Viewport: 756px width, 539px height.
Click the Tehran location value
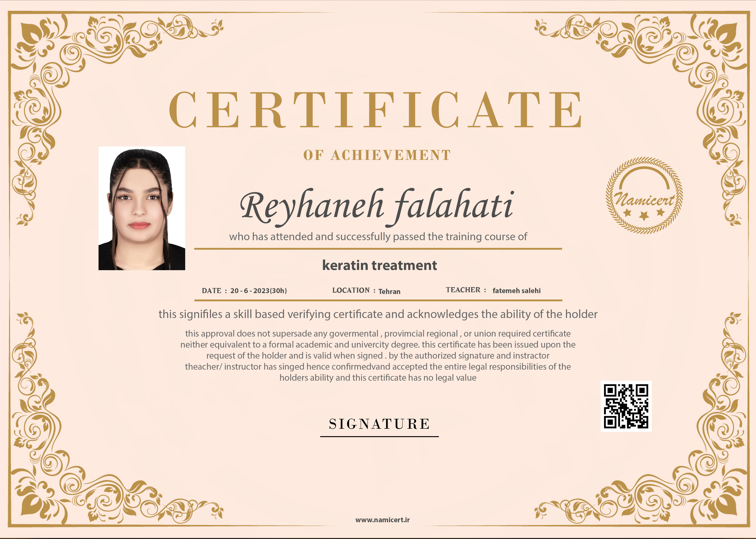(x=389, y=291)
